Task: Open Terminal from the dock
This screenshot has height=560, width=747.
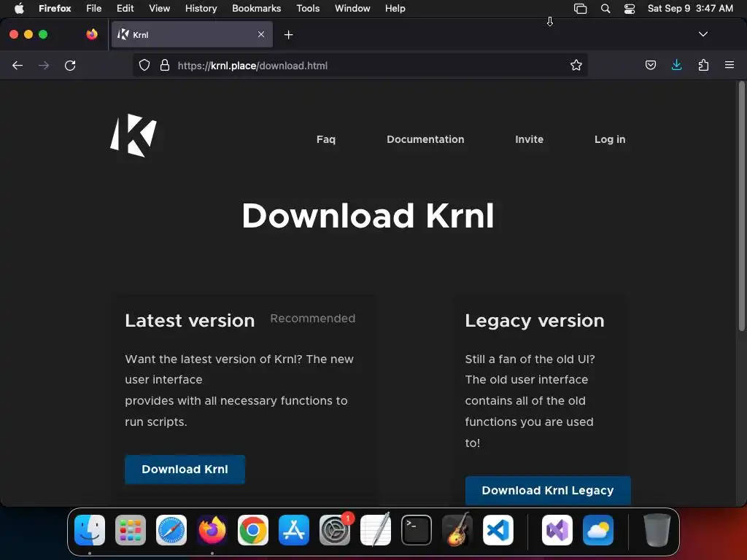Action: tap(417, 530)
